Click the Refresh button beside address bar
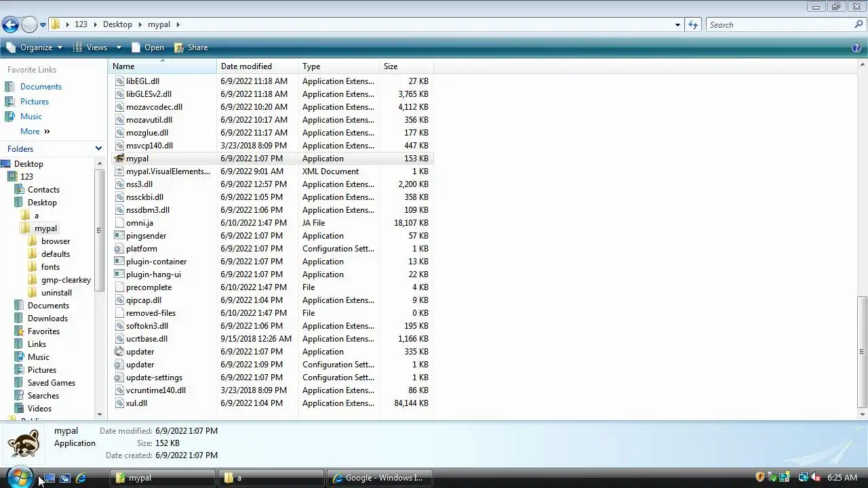Screen dimensions: 868x488 pyautogui.click(x=692, y=24)
